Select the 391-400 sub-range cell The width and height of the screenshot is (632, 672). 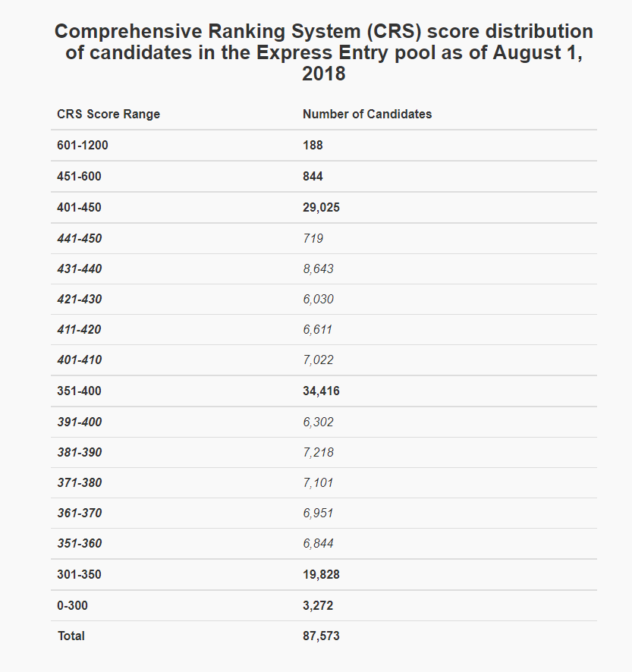point(79,422)
